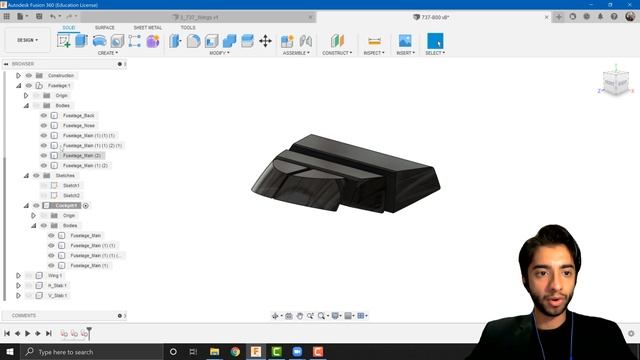This screenshot has width=640, height=360.
Task: Toggle visibility of Fuselage_Main (1) (2)
Action: click(44, 165)
